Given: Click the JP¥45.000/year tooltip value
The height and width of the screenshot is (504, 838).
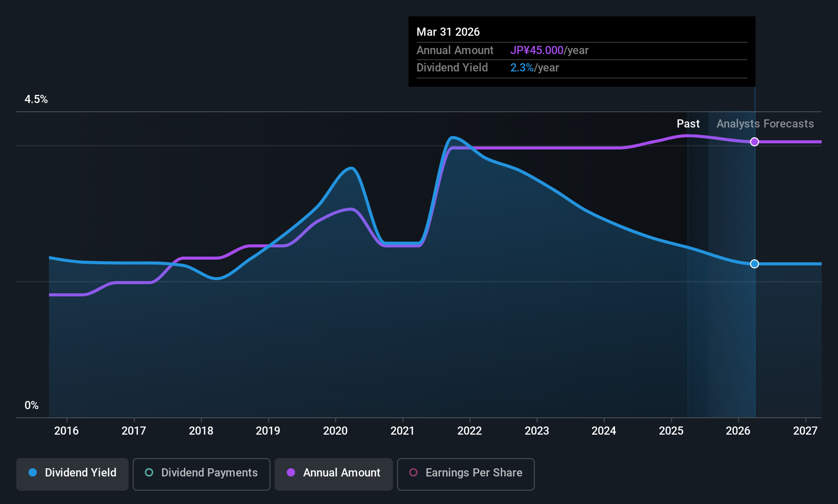Looking at the screenshot, I should click(550, 51).
